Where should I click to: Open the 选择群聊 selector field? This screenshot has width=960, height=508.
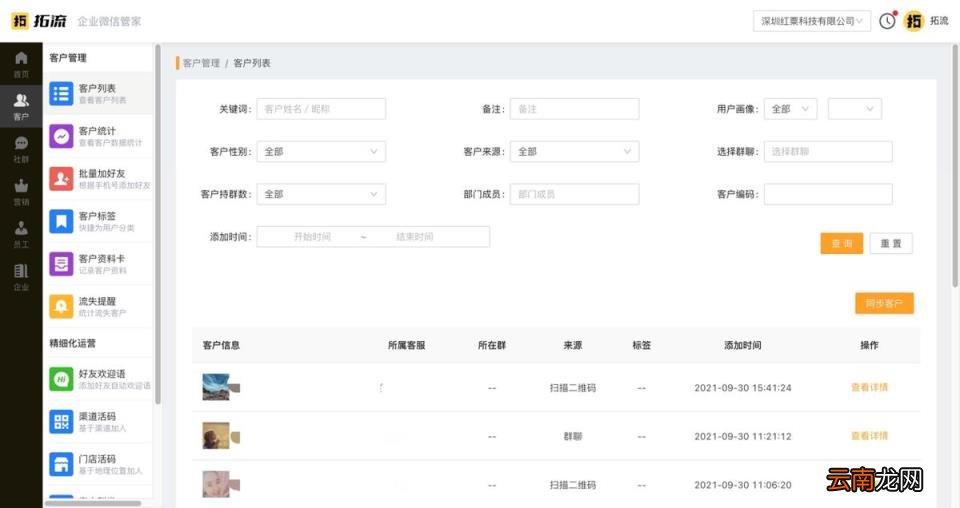tap(828, 152)
